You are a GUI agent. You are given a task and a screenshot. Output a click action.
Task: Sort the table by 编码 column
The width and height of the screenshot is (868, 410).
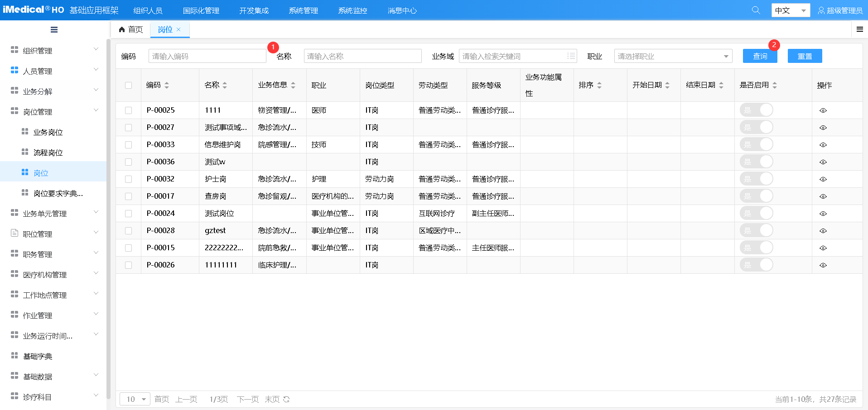[167, 85]
